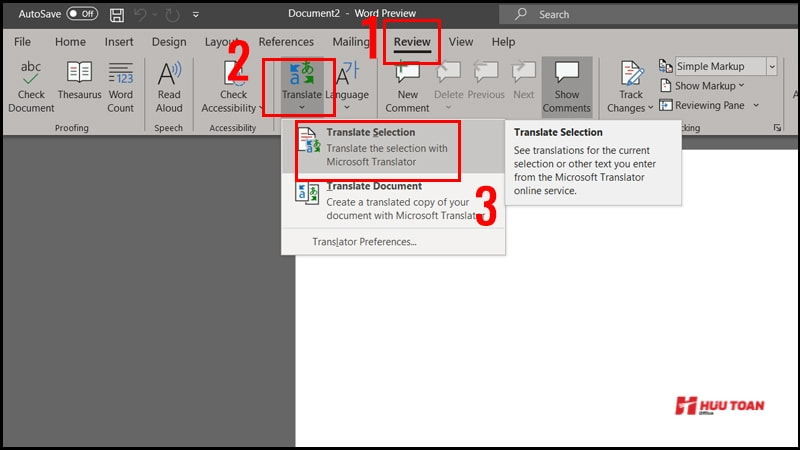Click the Check Document icon
The height and width of the screenshot is (450, 800).
click(31, 74)
